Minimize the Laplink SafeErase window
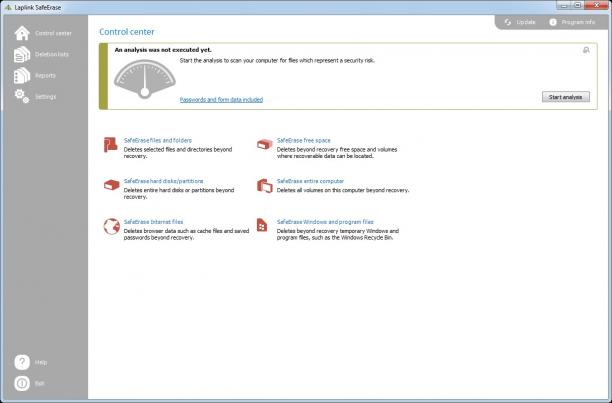 pos(564,5)
